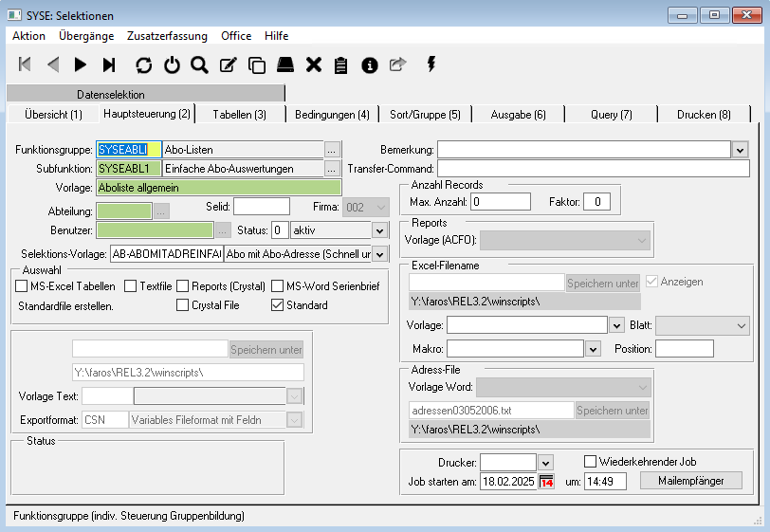Click into the Max. Anzahl field

coord(501,202)
